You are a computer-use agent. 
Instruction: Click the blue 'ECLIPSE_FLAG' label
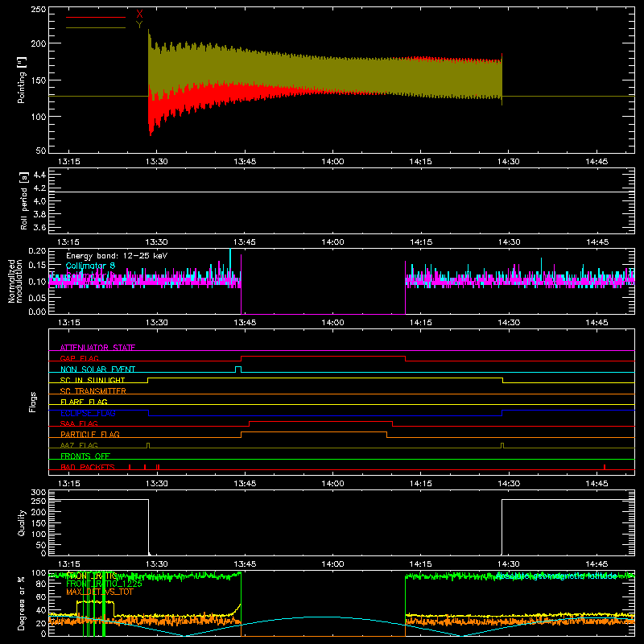pos(88,413)
